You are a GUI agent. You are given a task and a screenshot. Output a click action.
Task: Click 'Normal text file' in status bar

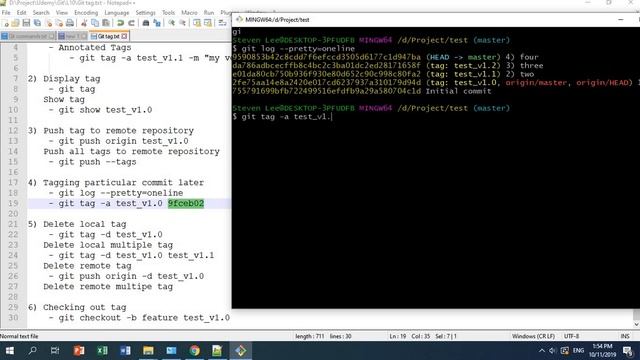[19, 336]
